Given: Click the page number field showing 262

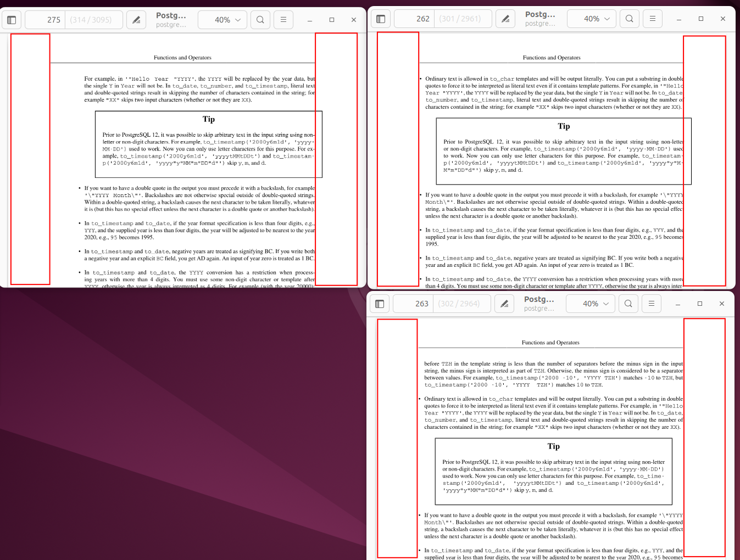Looking at the screenshot, I should tap(416, 19).
